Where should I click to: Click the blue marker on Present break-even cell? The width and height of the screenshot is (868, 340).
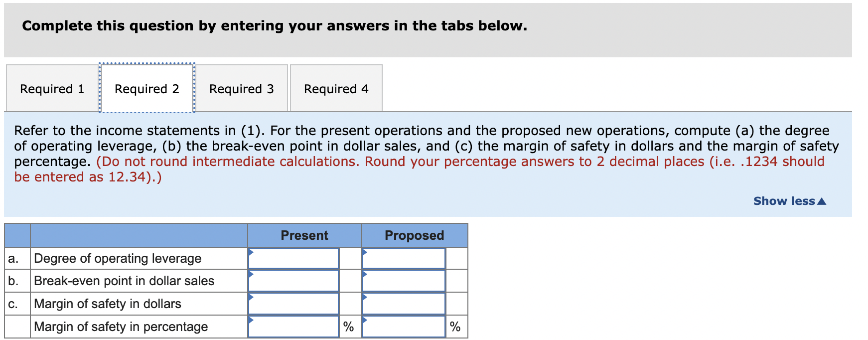coord(252,275)
